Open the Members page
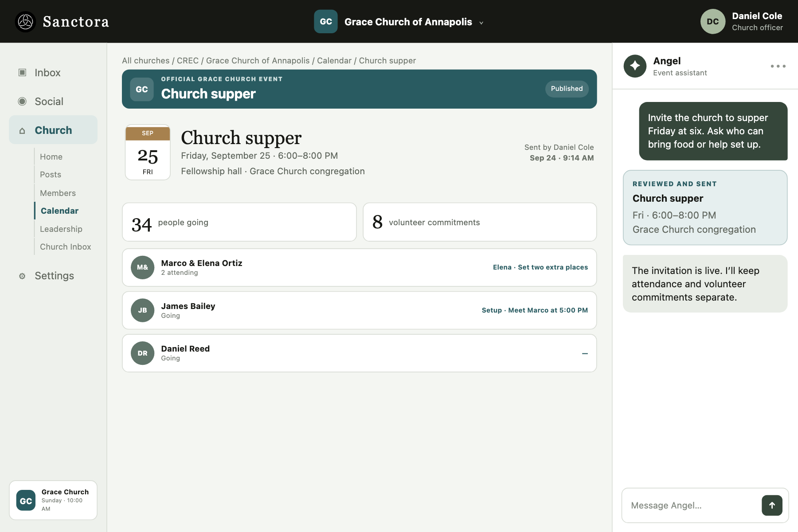Image resolution: width=798 pixels, height=532 pixels. 58,193
